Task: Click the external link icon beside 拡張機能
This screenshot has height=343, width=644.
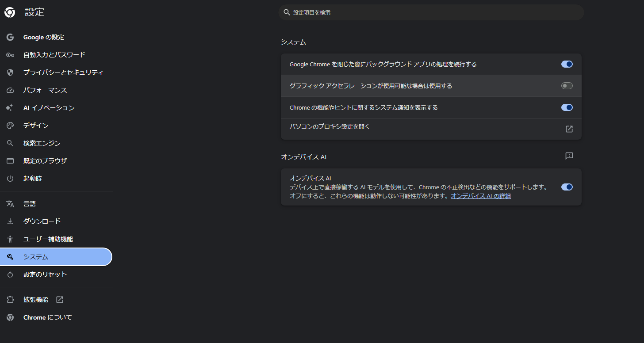Action: (60, 300)
